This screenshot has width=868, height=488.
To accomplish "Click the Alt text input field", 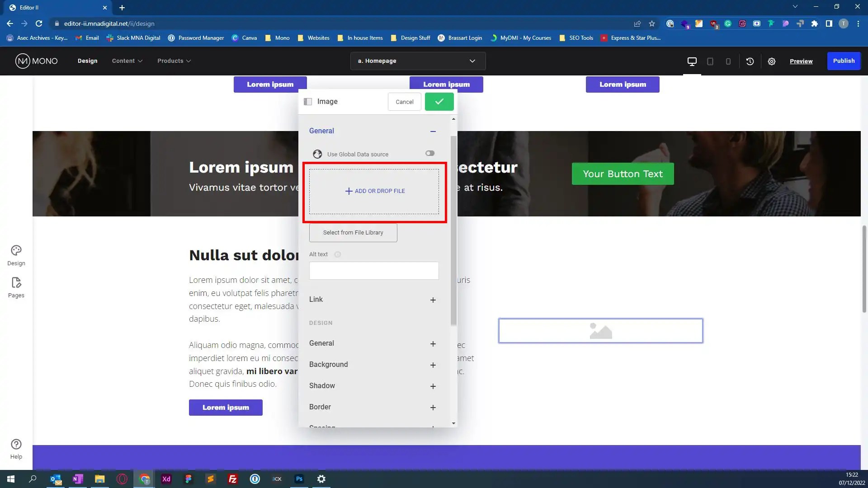I will click(373, 271).
